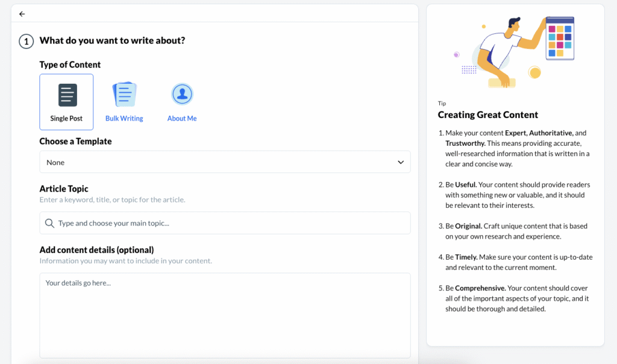Image resolution: width=617 pixels, height=364 pixels.
Task: Expand the template list chevron arrow
Action: pos(401,162)
